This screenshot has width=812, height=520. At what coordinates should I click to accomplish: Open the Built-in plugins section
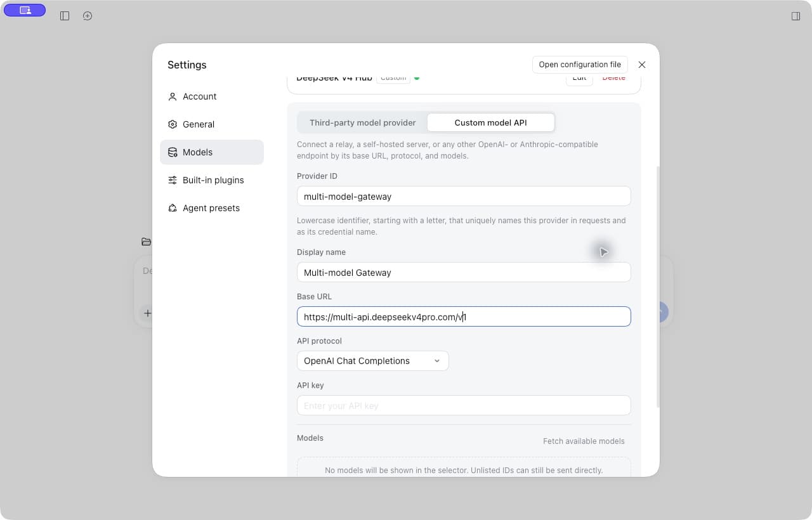coord(212,180)
